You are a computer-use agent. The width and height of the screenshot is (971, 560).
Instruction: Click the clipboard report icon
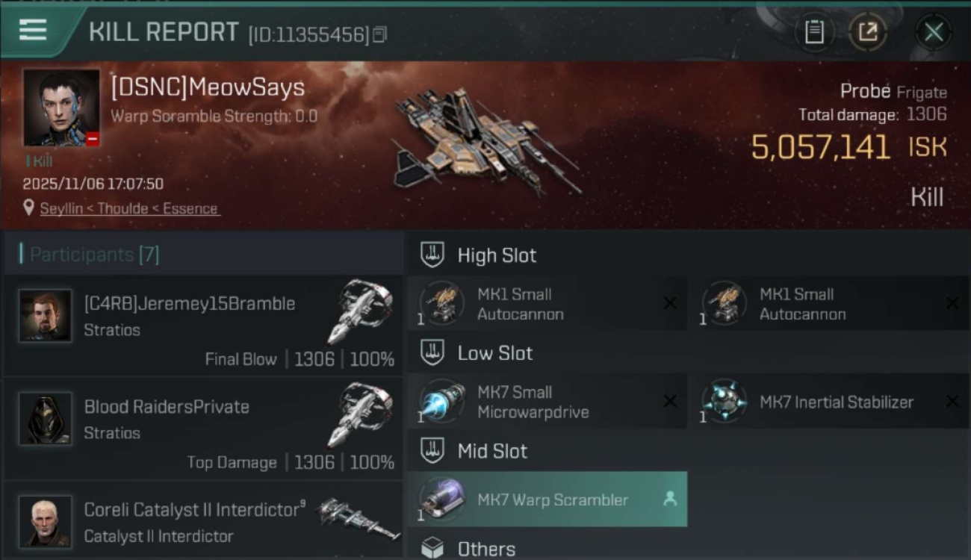tap(814, 32)
